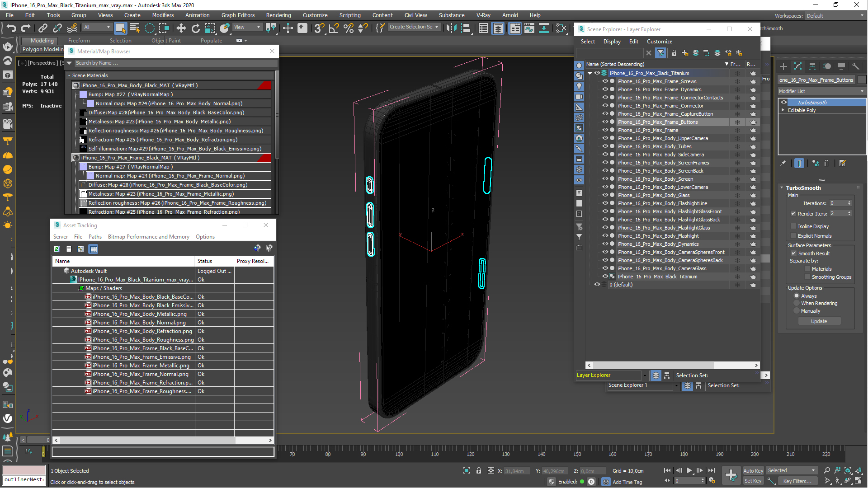The width and height of the screenshot is (868, 488).
Task: Open the V-Ray menu
Action: point(483,15)
